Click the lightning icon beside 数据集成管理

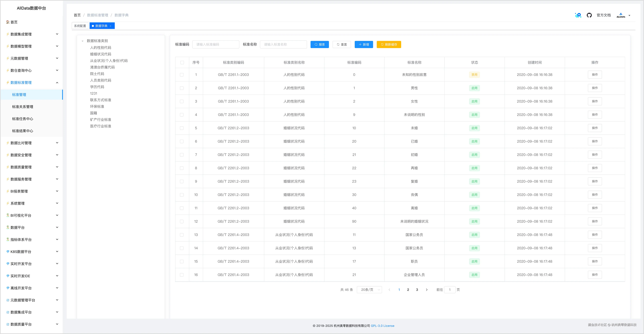[x=8, y=34]
